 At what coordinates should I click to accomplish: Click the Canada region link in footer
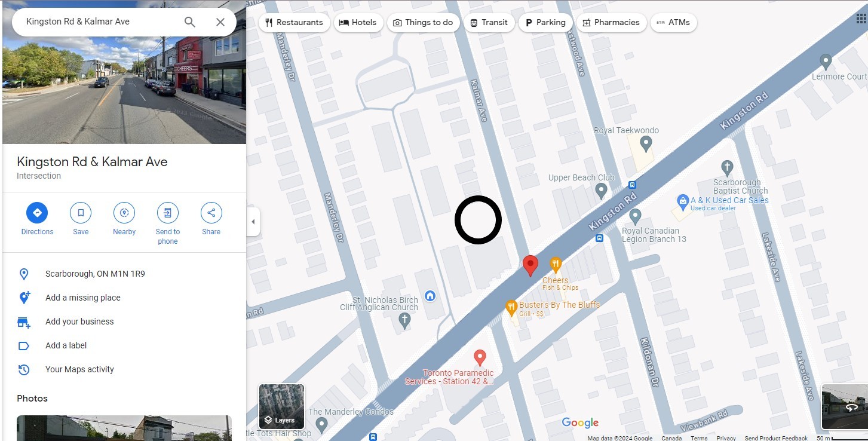point(671,438)
